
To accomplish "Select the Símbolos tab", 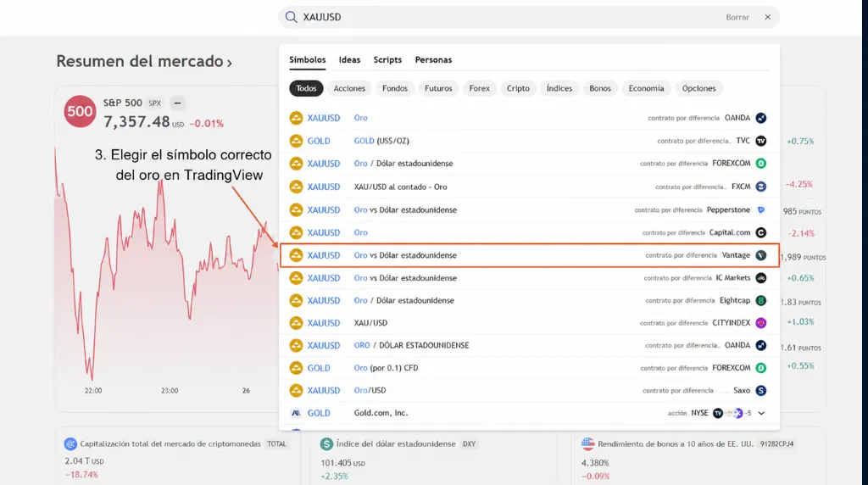I will click(x=307, y=60).
